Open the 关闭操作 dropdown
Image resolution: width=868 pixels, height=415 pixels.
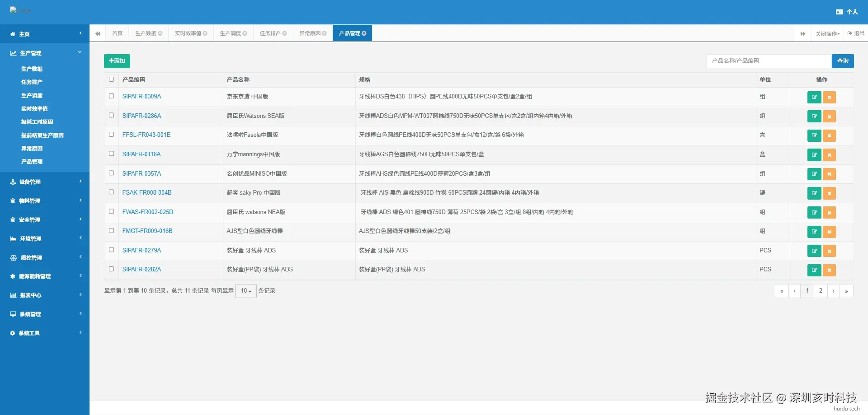click(827, 33)
